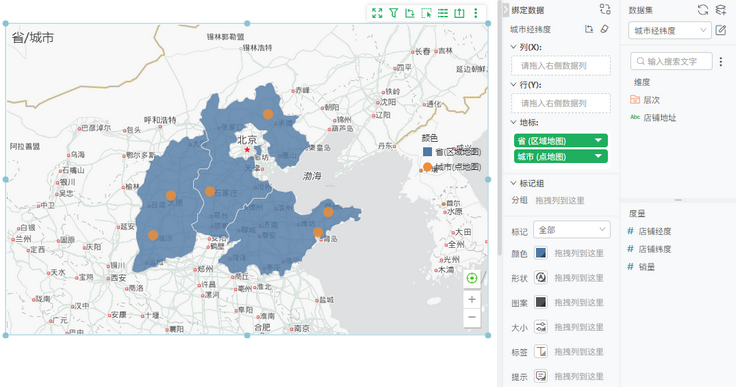Click the rectangle selection cursor icon
The height and width of the screenshot is (387, 736).
click(426, 13)
